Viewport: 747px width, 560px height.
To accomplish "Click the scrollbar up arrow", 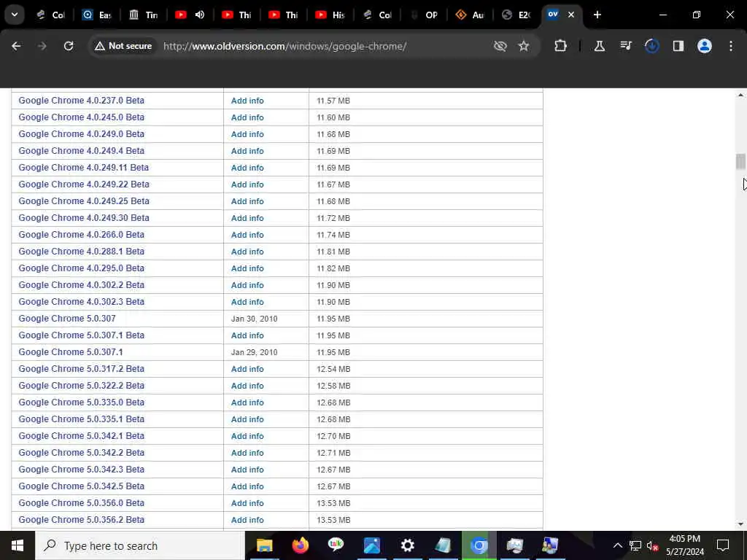I will tap(740, 96).
